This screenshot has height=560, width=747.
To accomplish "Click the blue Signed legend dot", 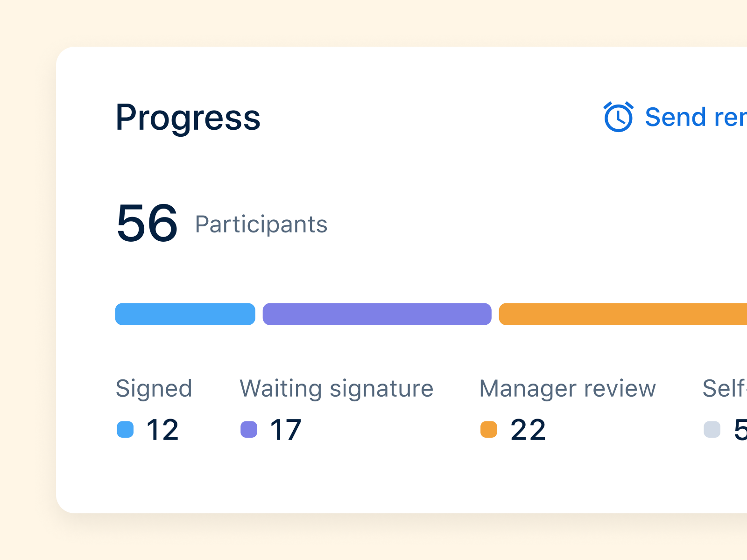I will 125,428.
